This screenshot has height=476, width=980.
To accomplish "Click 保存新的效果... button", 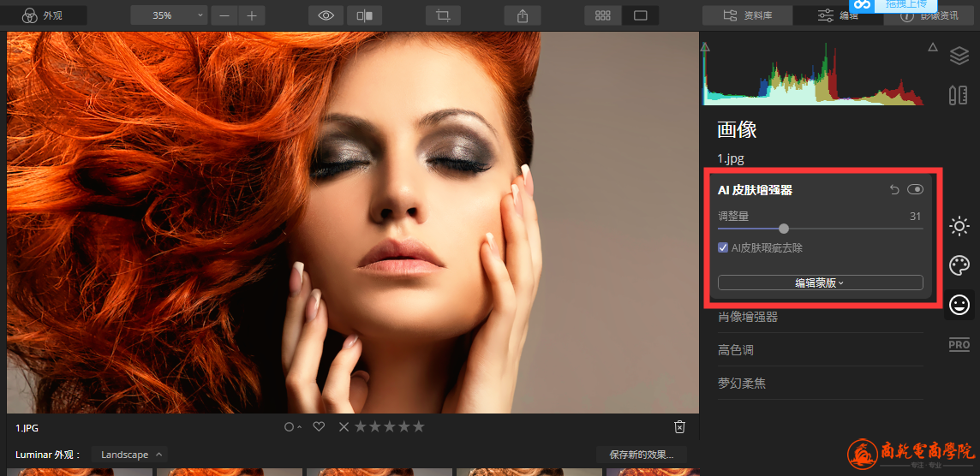I will coord(642,455).
